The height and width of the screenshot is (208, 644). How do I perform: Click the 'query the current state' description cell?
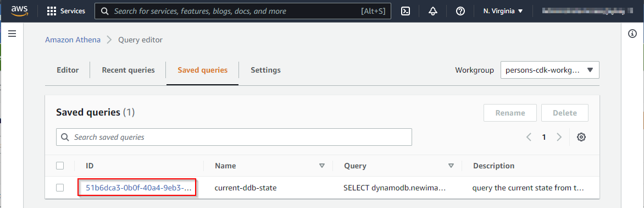click(x=528, y=188)
